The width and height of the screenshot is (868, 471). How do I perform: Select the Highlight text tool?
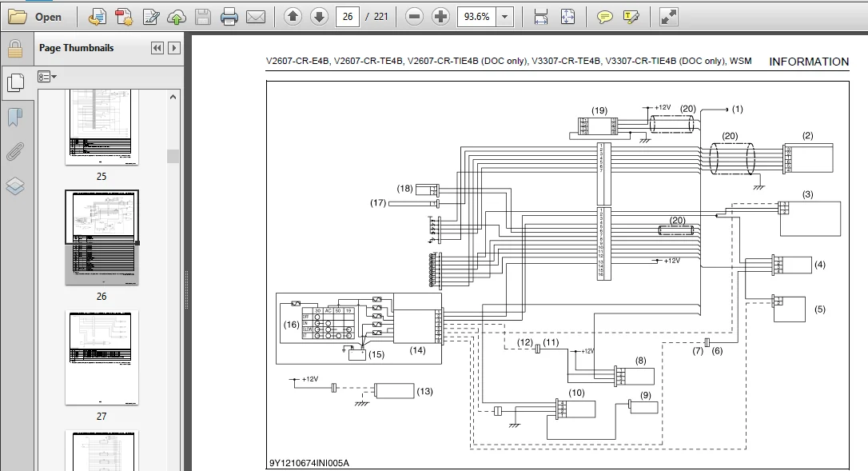point(631,17)
